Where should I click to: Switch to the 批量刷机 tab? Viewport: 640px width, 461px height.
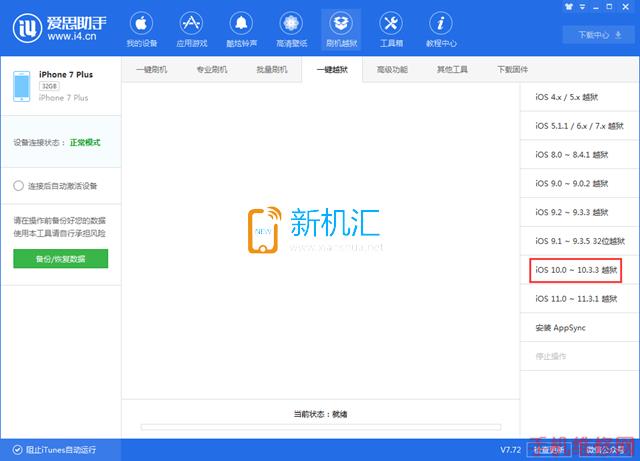click(x=271, y=70)
